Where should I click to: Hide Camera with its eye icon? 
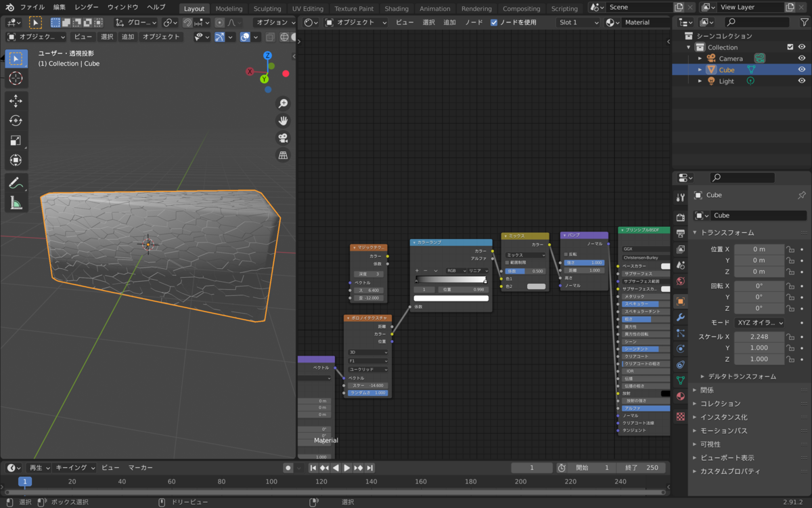click(x=802, y=58)
